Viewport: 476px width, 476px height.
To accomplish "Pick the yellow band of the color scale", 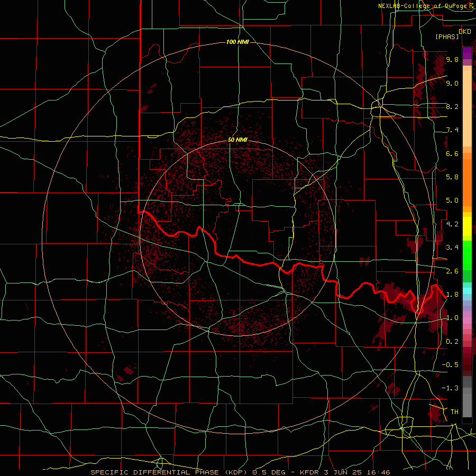I will click(x=467, y=226).
